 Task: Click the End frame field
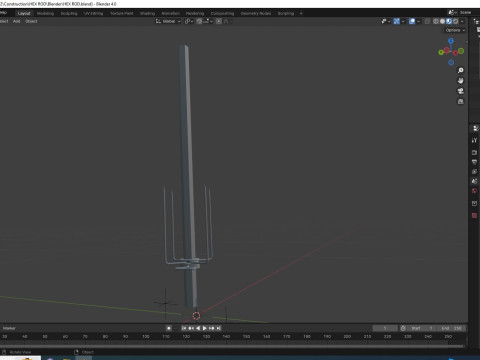pos(451,328)
